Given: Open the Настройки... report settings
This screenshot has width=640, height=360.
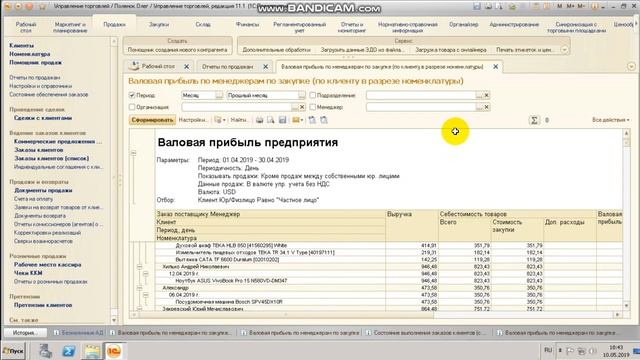Looking at the screenshot, I should pos(193,120).
